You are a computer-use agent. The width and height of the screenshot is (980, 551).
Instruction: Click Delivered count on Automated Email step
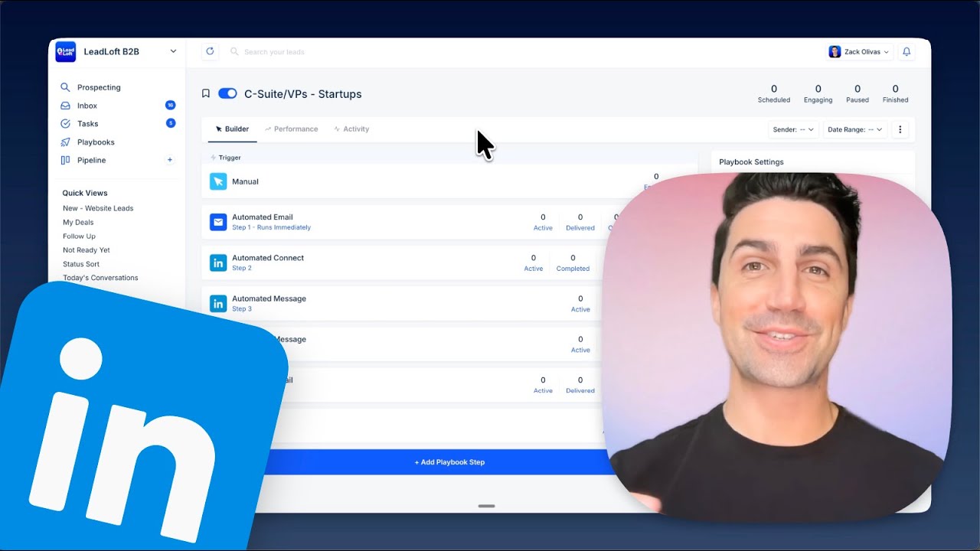[580, 222]
